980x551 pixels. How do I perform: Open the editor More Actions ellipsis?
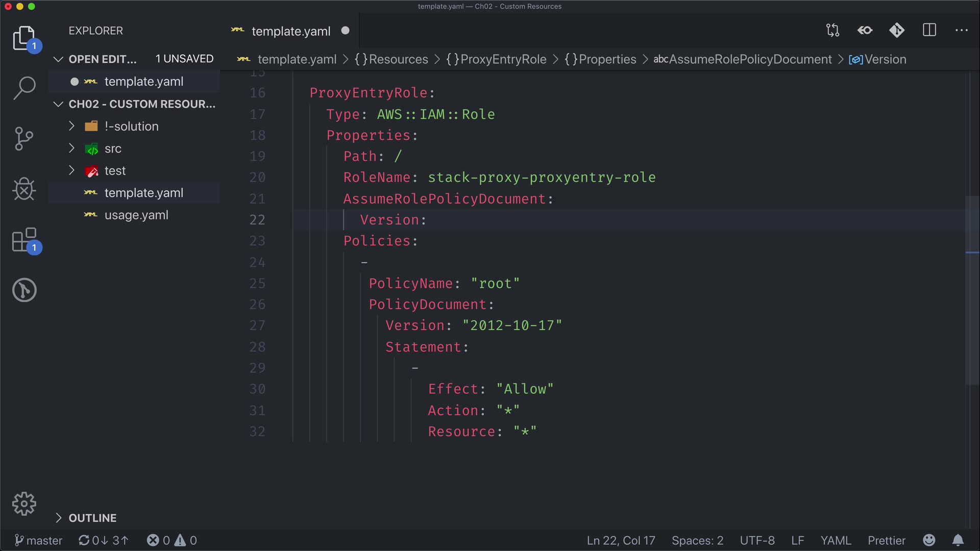pyautogui.click(x=962, y=30)
